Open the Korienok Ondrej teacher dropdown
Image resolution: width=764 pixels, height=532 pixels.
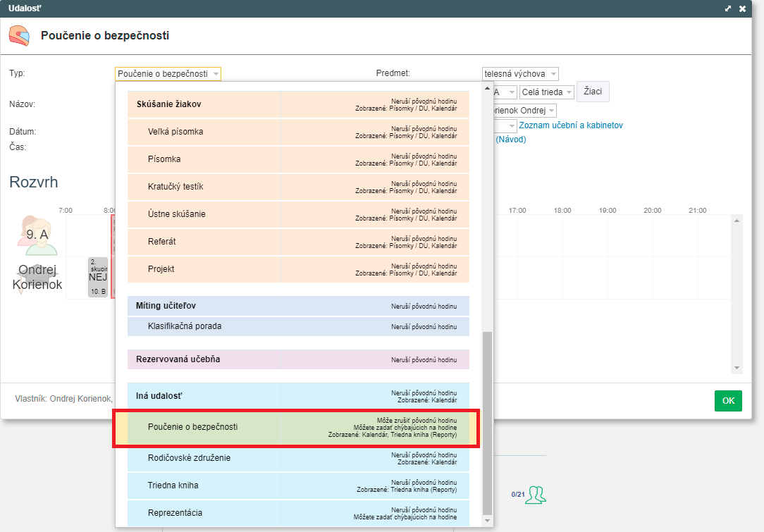522,111
